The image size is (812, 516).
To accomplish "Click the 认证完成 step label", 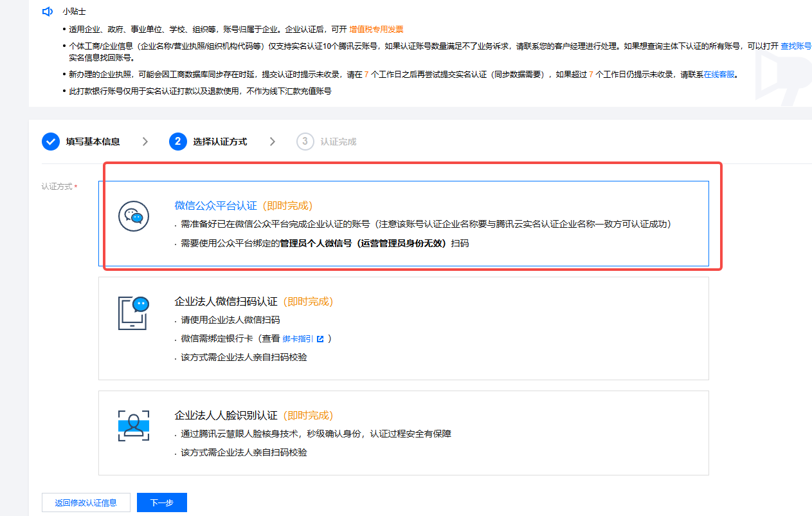I will (x=338, y=142).
